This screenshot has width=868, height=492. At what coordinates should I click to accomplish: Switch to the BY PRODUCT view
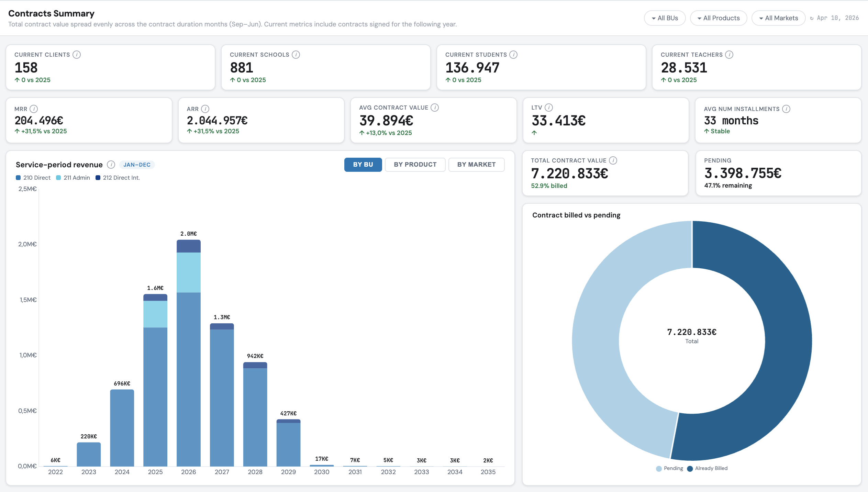[415, 165]
